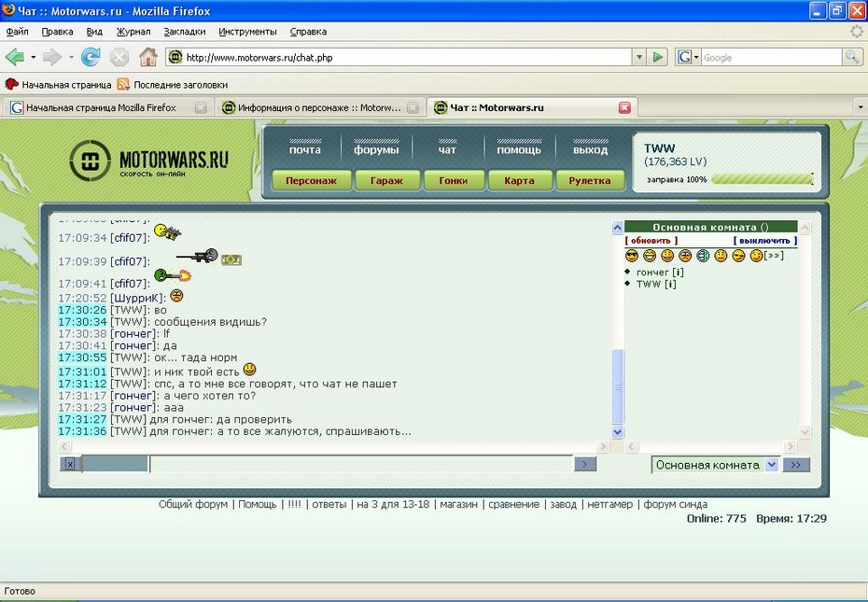868x602 pixels.
Task: Open search engine selector dropdown
Action: (x=696, y=57)
